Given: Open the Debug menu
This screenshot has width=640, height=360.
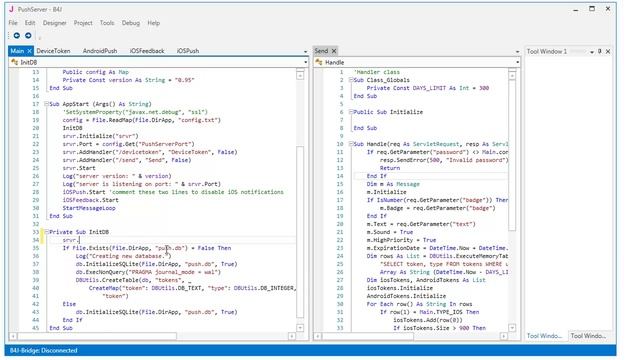Looking at the screenshot, I should pyautogui.click(x=131, y=23).
